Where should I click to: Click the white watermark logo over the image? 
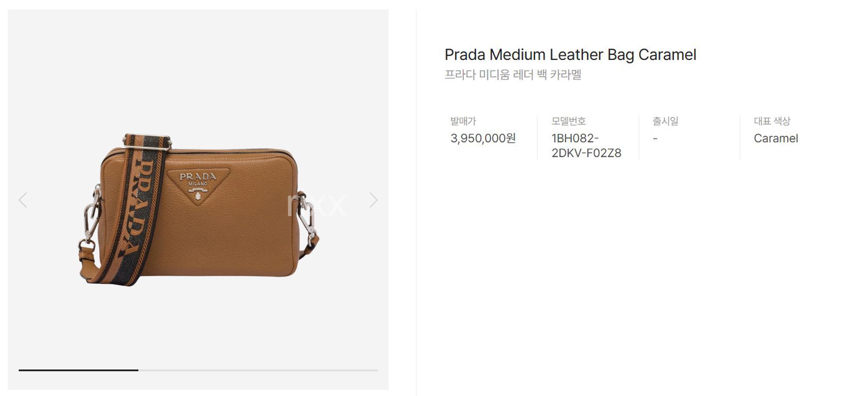point(316,205)
